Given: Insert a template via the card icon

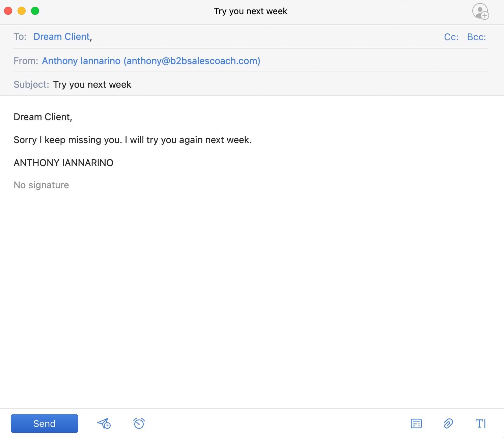Looking at the screenshot, I should tap(416, 423).
